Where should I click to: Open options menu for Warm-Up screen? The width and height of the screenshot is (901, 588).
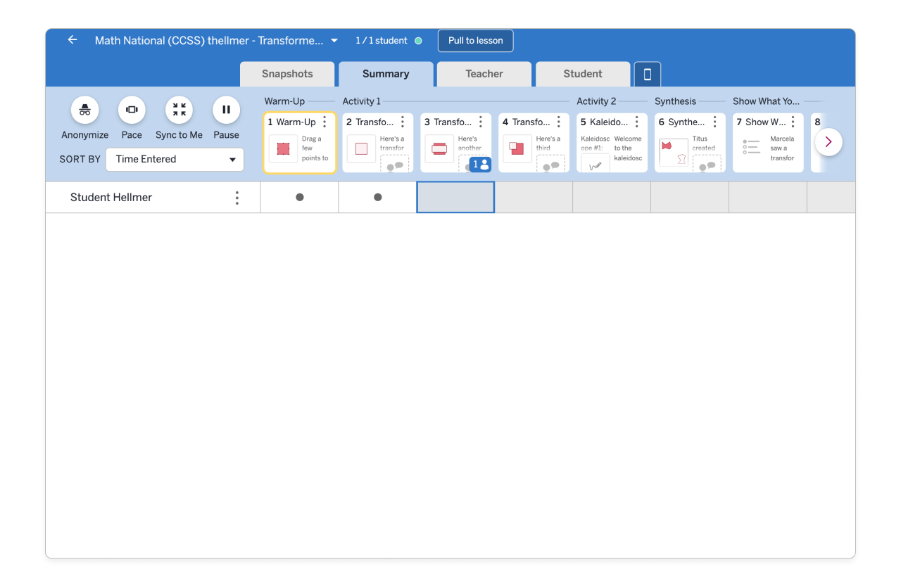325,122
